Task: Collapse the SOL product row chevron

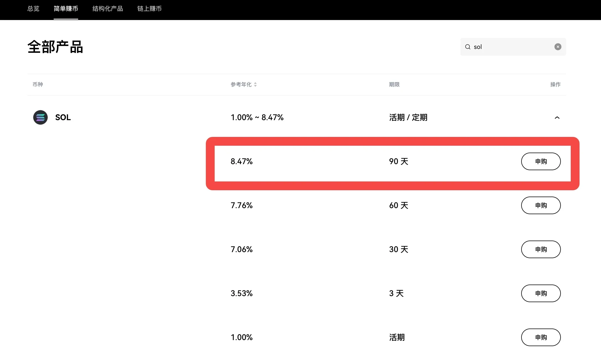Action: click(557, 118)
